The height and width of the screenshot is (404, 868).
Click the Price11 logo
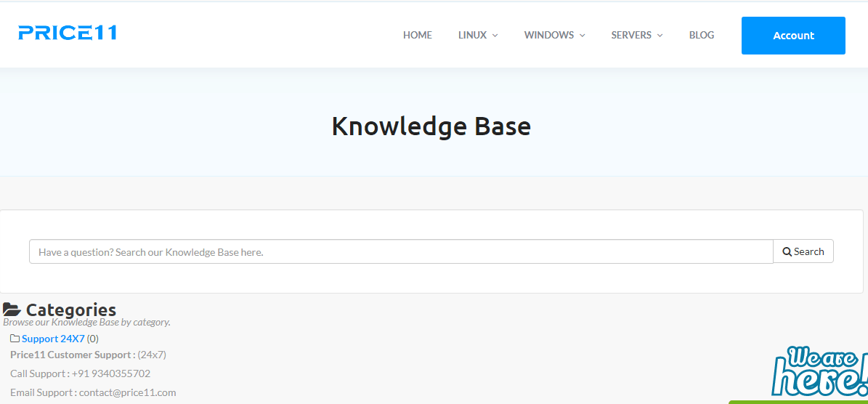[x=67, y=33]
